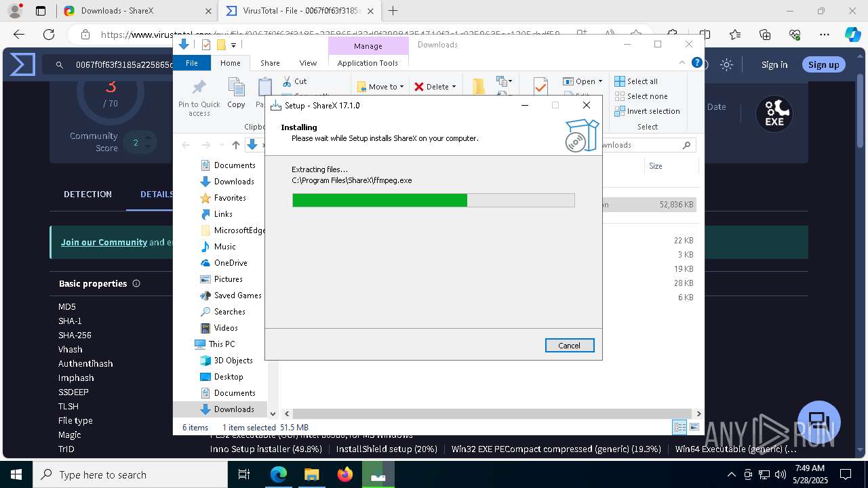Image resolution: width=868 pixels, height=488 pixels.
Task: Click the Explorer search magnifier icon
Action: [x=686, y=144]
